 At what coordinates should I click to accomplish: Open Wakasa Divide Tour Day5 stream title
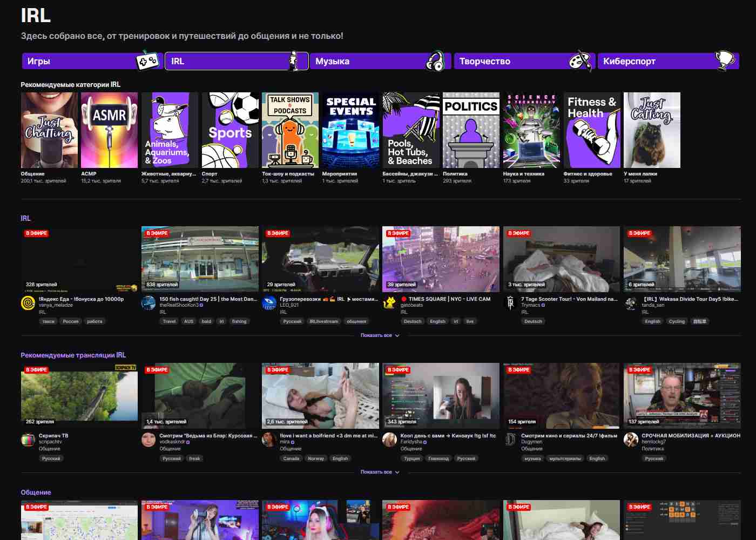point(690,299)
